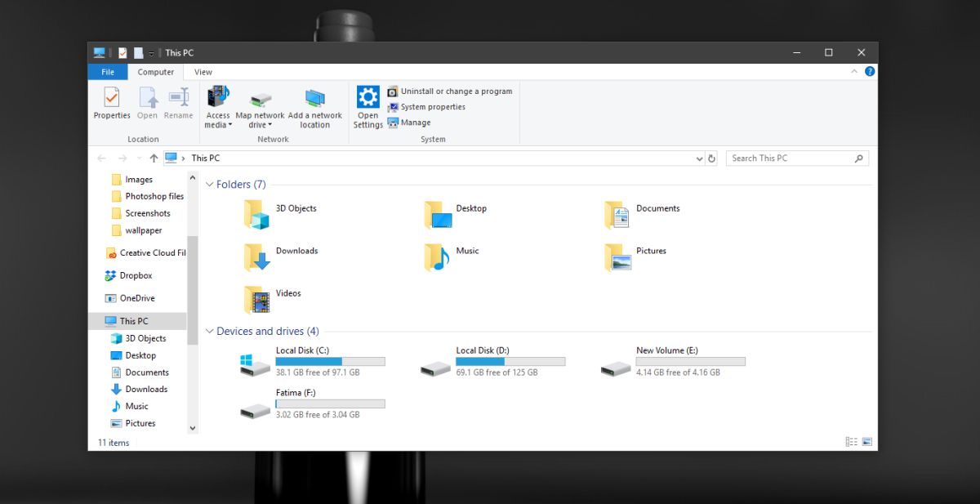Image resolution: width=980 pixels, height=504 pixels.
Task: Open the 3D Objects folder icon
Action: 256,214
